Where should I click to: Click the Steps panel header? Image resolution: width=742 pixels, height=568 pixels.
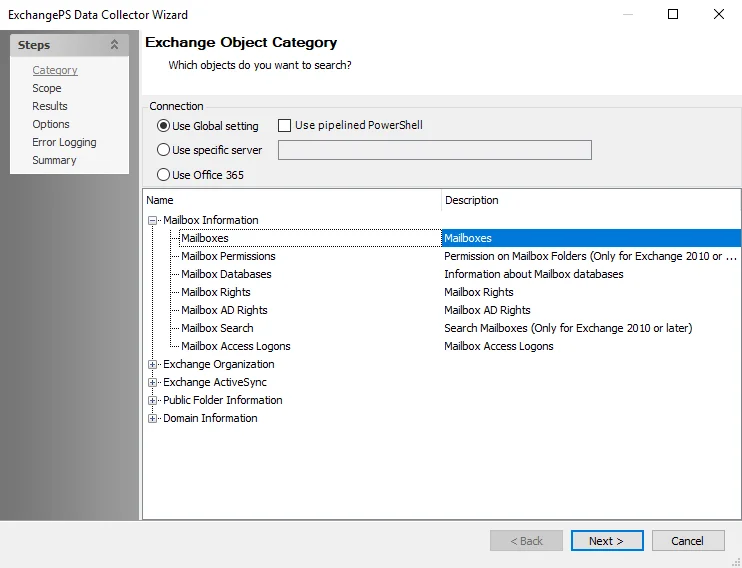[x=69, y=45]
